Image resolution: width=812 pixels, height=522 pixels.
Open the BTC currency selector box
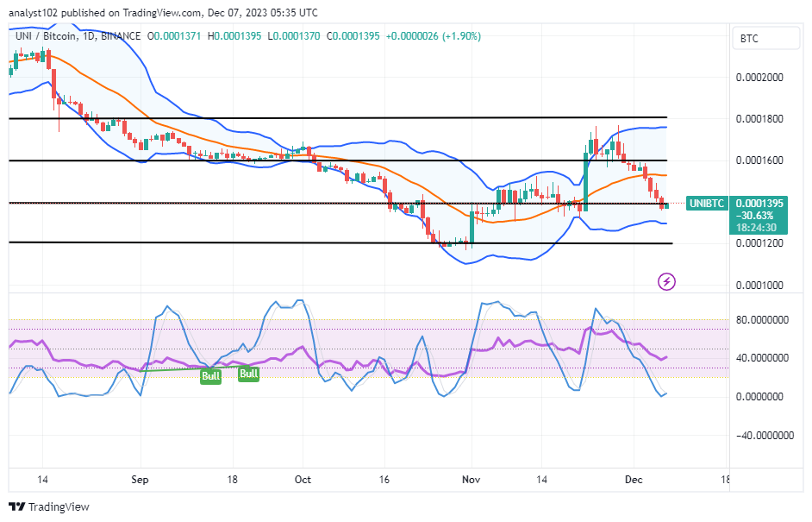pos(766,38)
